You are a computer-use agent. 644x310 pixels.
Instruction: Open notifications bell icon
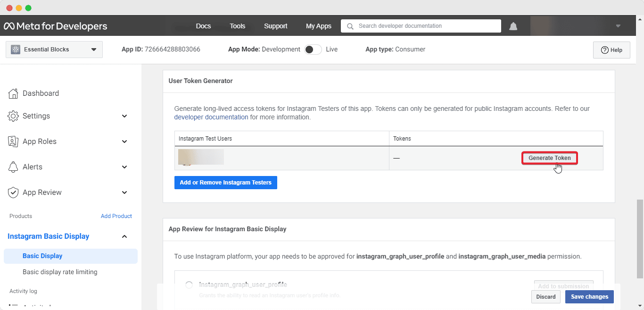pos(513,26)
